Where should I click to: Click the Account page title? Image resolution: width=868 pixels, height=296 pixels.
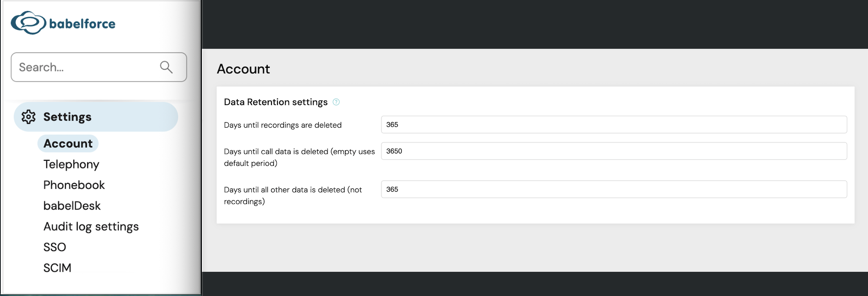[x=244, y=69]
